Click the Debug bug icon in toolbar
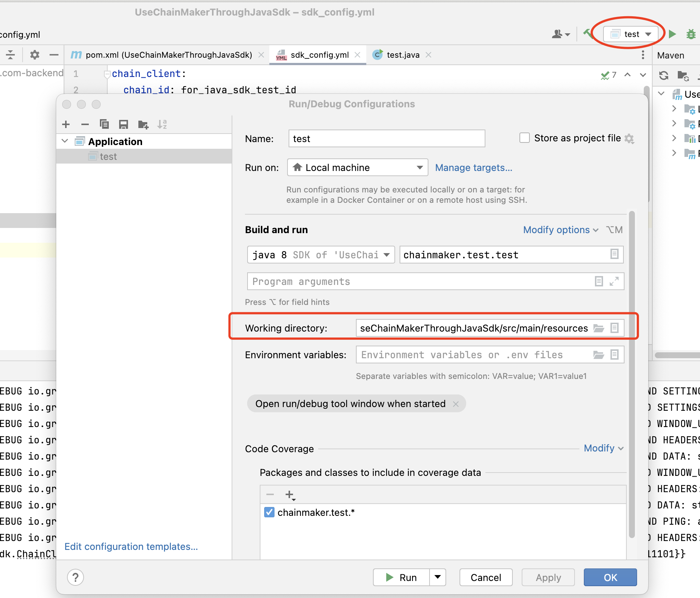The height and width of the screenshot is (598, 700). pos(690,34)
